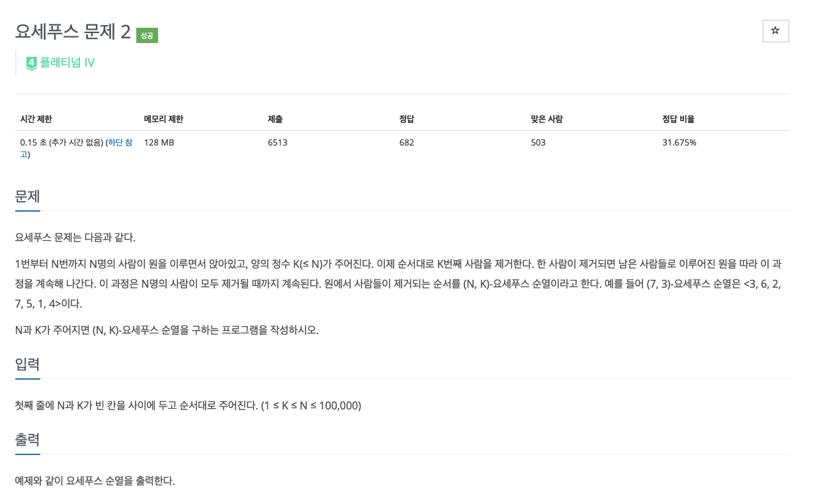Click the 제출 column header

[275, 119]
